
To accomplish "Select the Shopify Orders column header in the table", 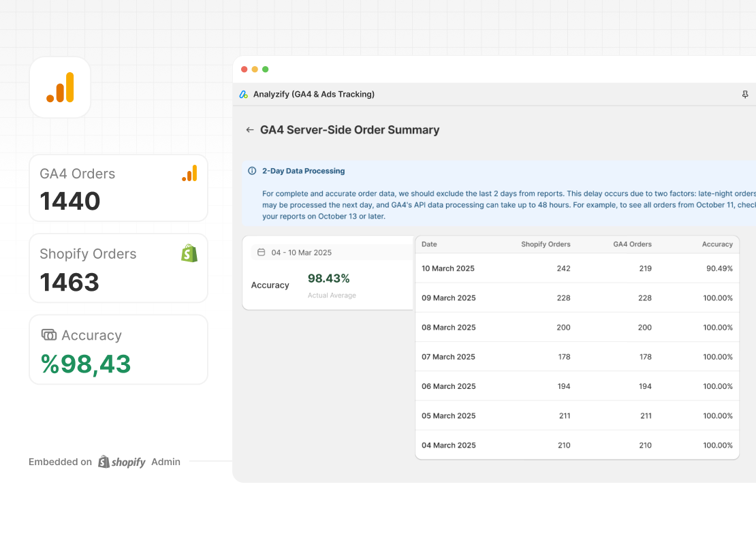I will pos(546,244).
